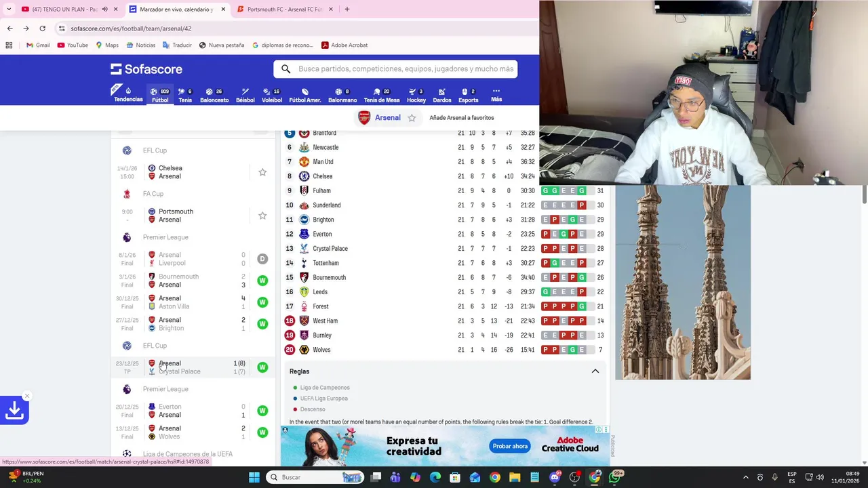Screen dimensions: 868x488
Task: Favorite the Portsmouth vs Arsenal FA Cup match
Action: [262, 216]
